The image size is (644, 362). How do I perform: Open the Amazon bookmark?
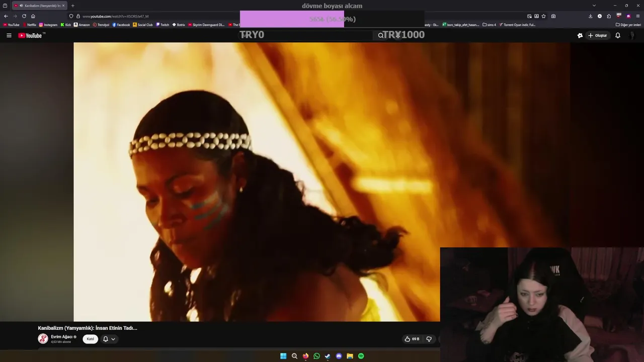pos(82,25)
